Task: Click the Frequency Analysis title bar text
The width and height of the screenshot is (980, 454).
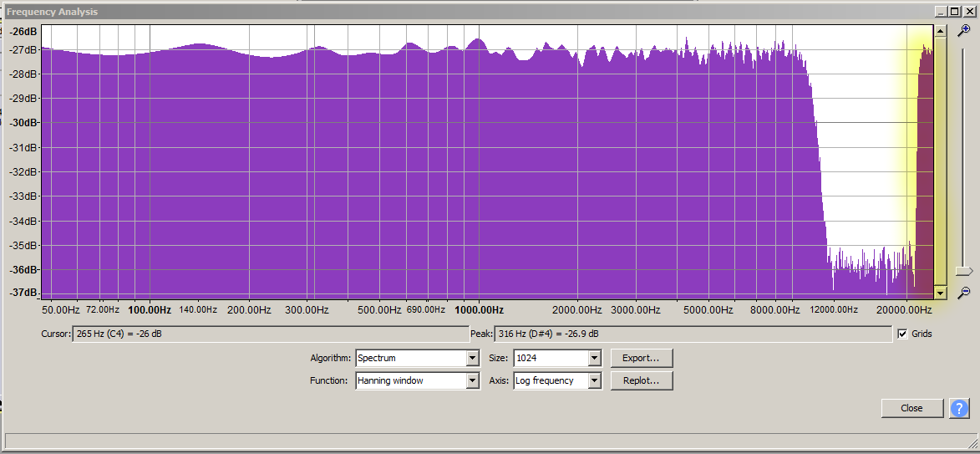Action: (52, 12)
